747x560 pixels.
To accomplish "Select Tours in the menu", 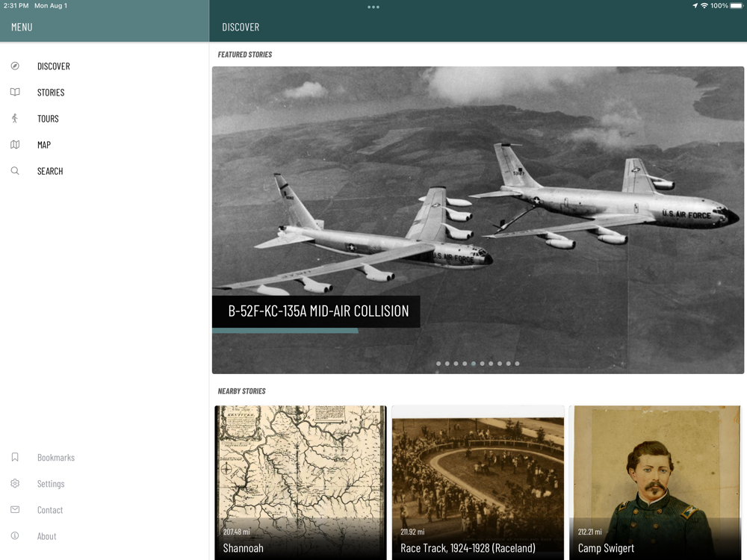I will [48, 119].
